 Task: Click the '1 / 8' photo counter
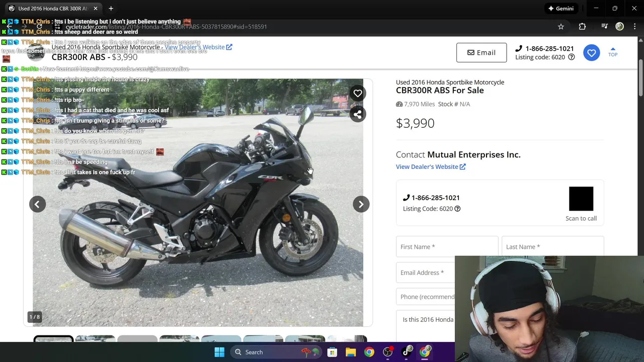click(x=34, y=317)
